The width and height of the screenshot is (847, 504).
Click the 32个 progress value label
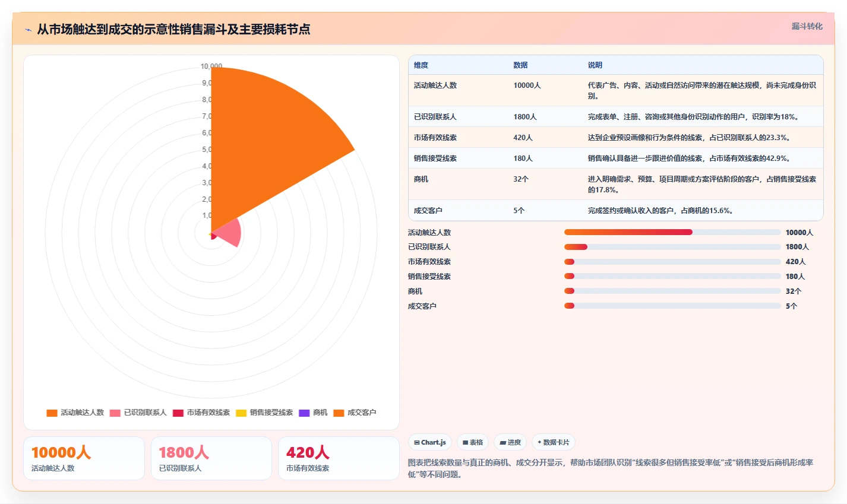click(x=792, y=291)
